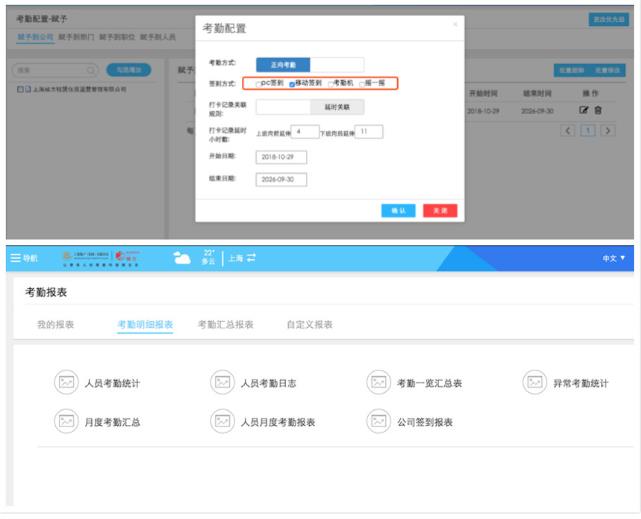Enable the pc签到 checkbox
The image size is (641, 519).
[x=258, y=85]
